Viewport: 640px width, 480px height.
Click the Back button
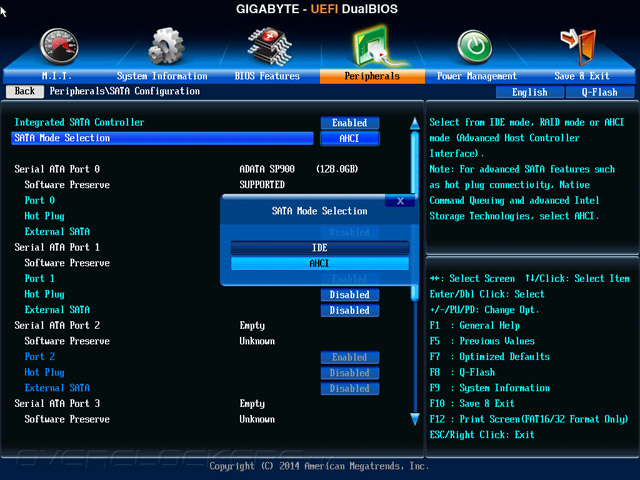point(25,91)
